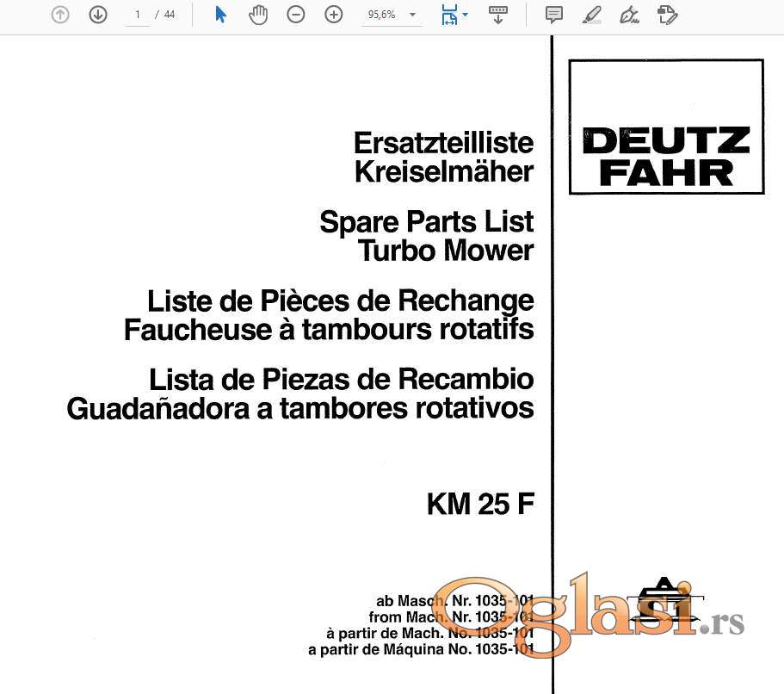Choose the selection arrow tool
784x694 pixels.
[x=220, y=15]
